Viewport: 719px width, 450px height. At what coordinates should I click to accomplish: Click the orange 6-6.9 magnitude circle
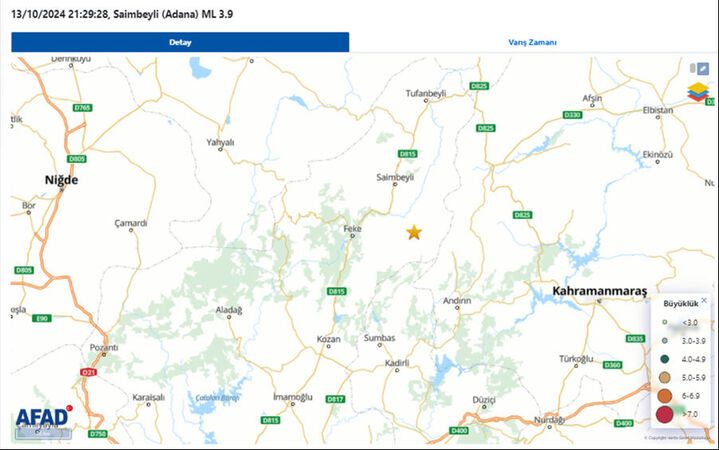pyautogui.click(x=664, y=395)
